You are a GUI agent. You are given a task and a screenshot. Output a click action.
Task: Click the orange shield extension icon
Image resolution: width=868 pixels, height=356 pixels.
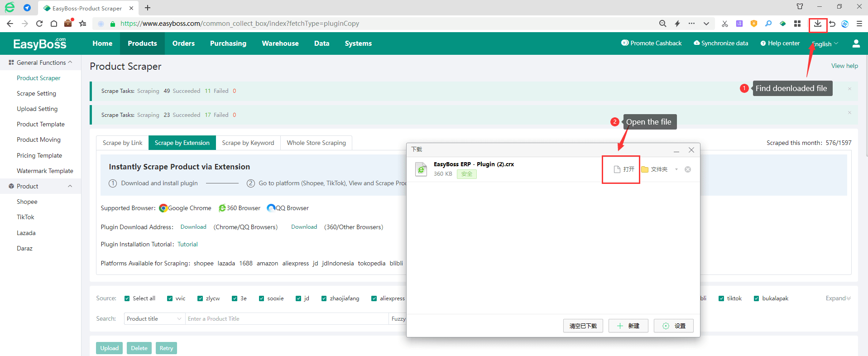click(x=754, y=24)
